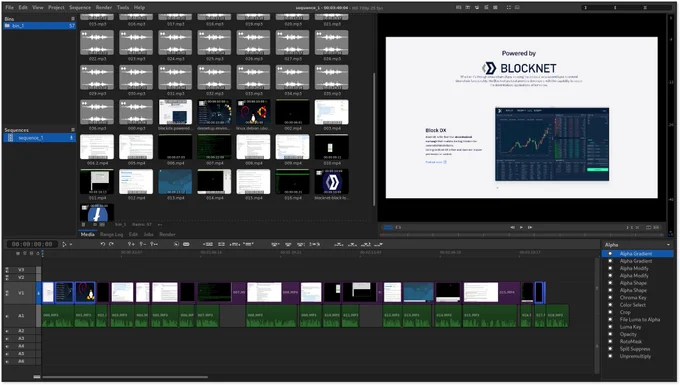
Task: Click the timecode display field
Action: coord(32,245)
